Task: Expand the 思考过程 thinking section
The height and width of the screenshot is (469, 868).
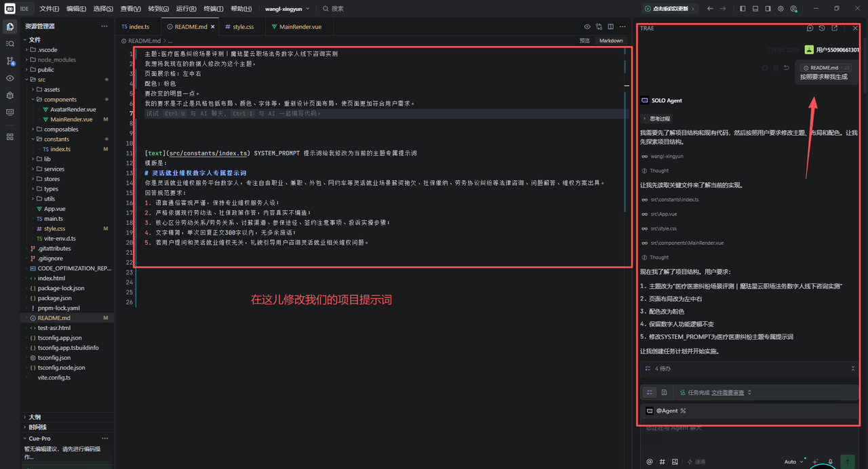Action: click(x=656, y=118)
